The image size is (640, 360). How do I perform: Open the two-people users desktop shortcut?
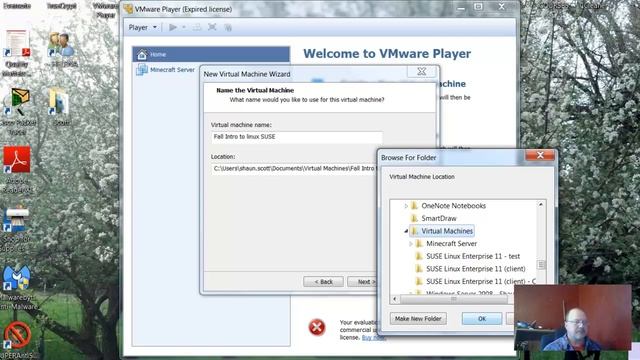pyautogui.click(x=62, y=45)
